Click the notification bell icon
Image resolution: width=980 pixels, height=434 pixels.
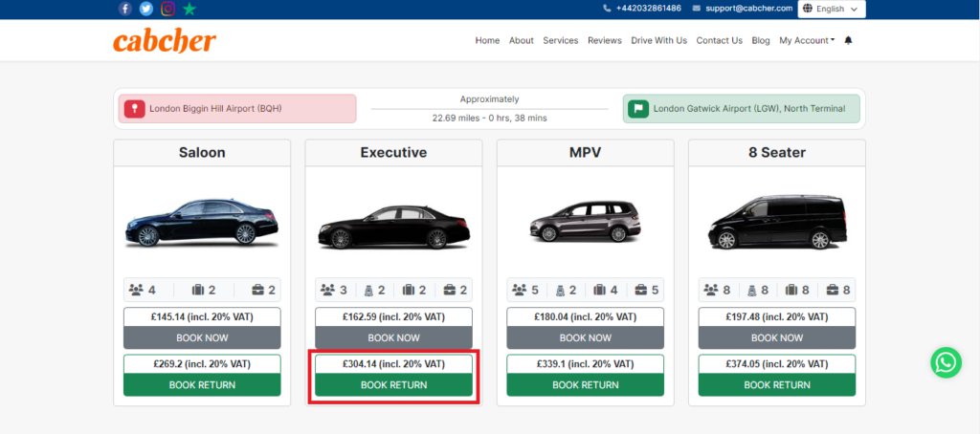848,40
